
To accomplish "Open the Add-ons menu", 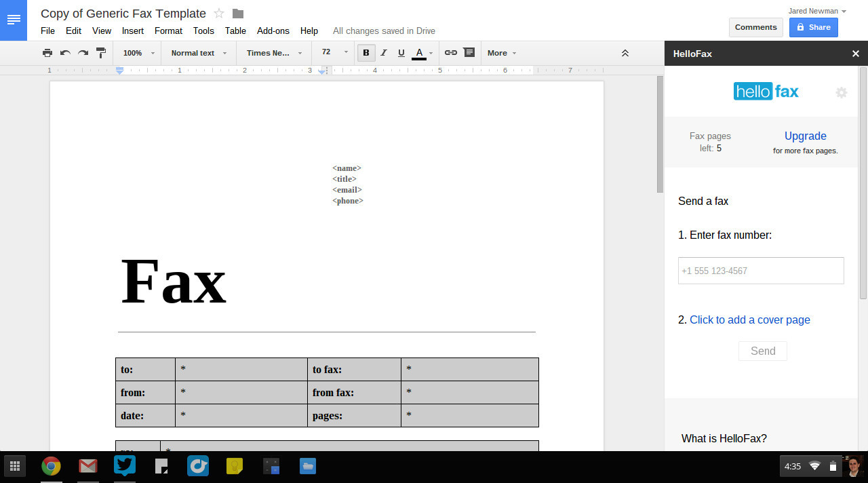I will [x=273, y=31].
